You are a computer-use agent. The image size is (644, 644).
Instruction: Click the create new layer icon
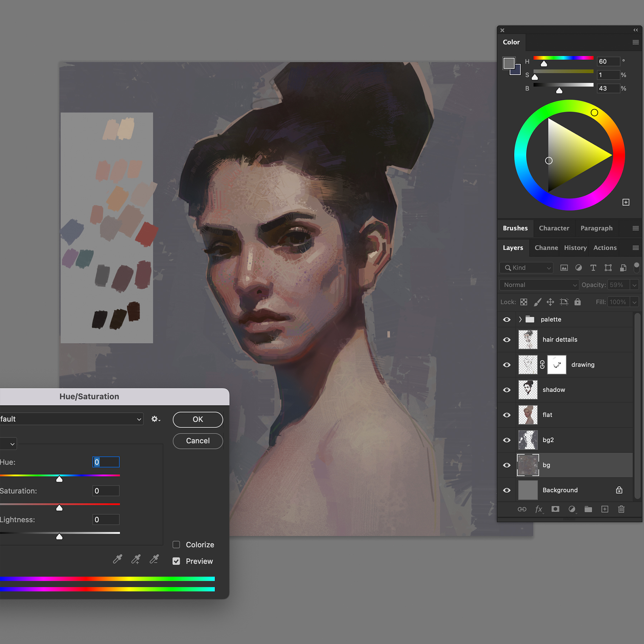tap(605, 509)
